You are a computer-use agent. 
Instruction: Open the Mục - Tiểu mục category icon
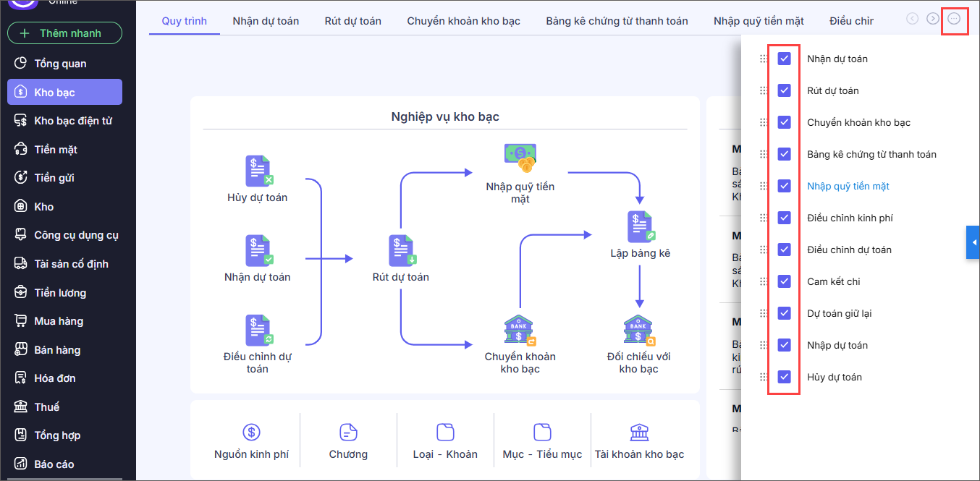(x=542, y=432)
